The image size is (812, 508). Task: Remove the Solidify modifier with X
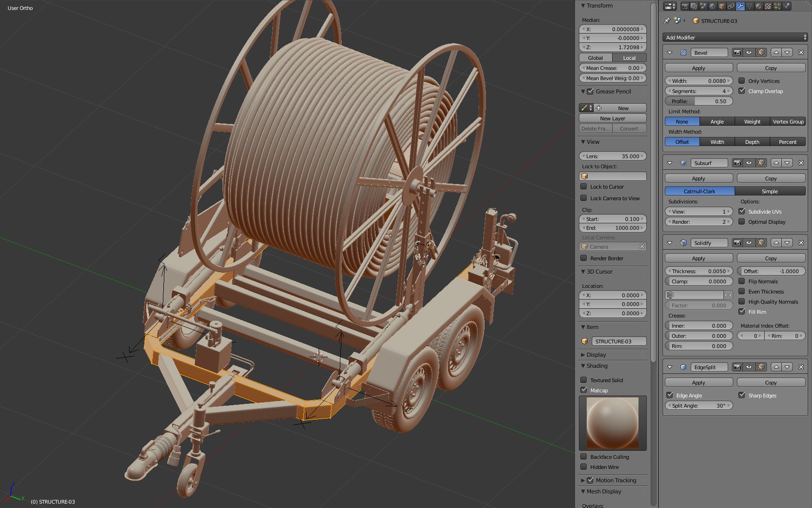801,243
